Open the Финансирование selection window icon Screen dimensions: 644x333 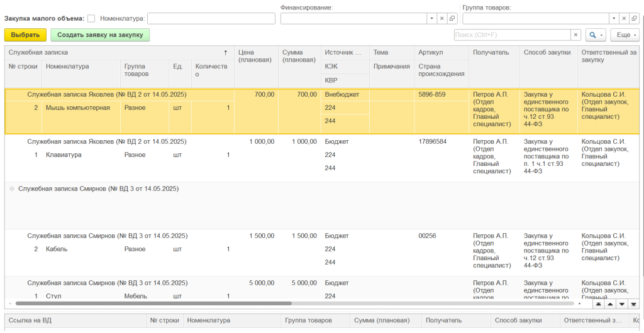click(452, 18)
